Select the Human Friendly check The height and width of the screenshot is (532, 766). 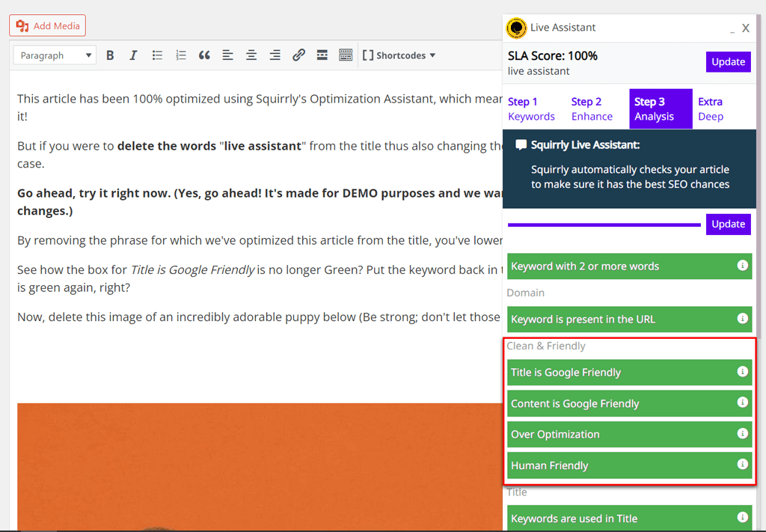tap(629, 465)
